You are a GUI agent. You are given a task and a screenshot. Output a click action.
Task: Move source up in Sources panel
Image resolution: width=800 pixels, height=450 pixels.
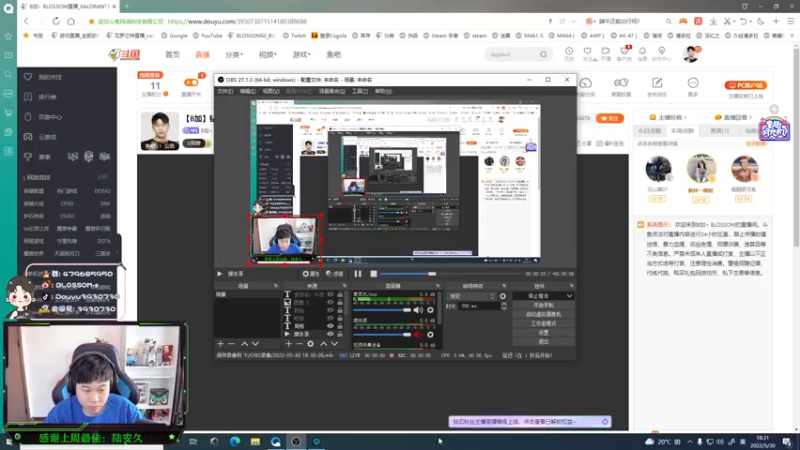click(323, 344)
